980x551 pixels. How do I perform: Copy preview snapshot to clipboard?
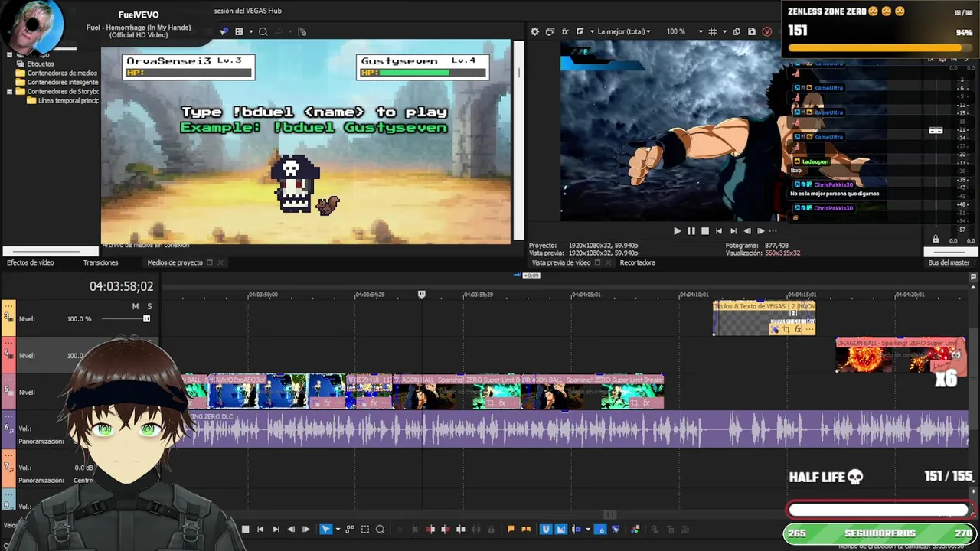737,31
